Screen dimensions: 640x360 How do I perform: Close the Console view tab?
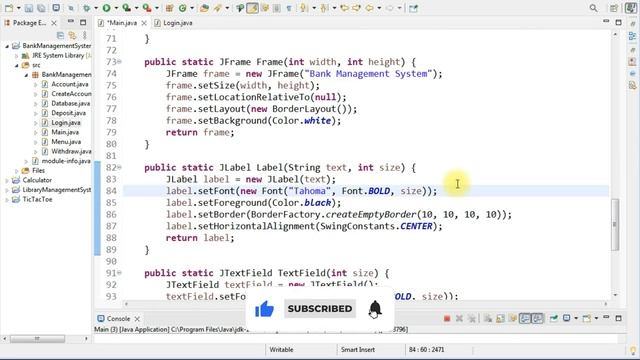[x=137, y=319]
